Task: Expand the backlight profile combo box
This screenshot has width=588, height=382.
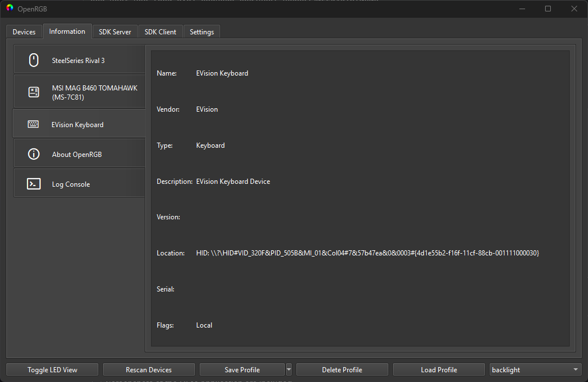Action: click(575, 370)
